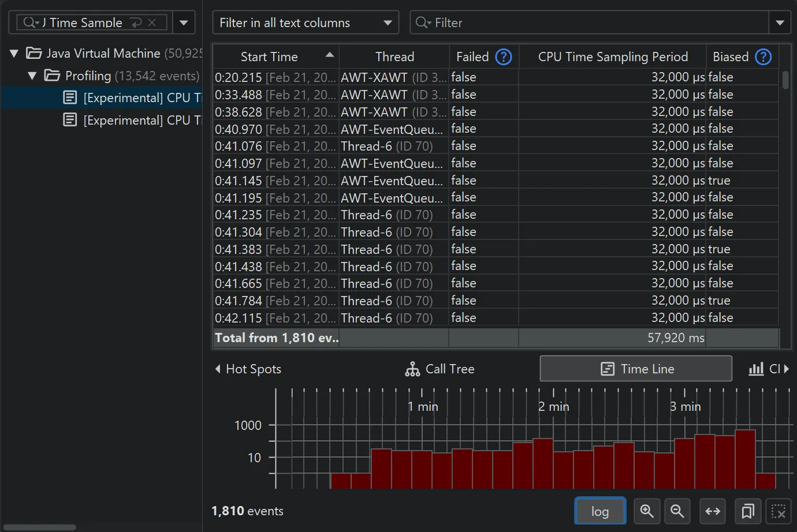This screenshot has width=797, height=532.
Task: Open the 'Filter in all text columns' dropdown
Action: (306, 23)
